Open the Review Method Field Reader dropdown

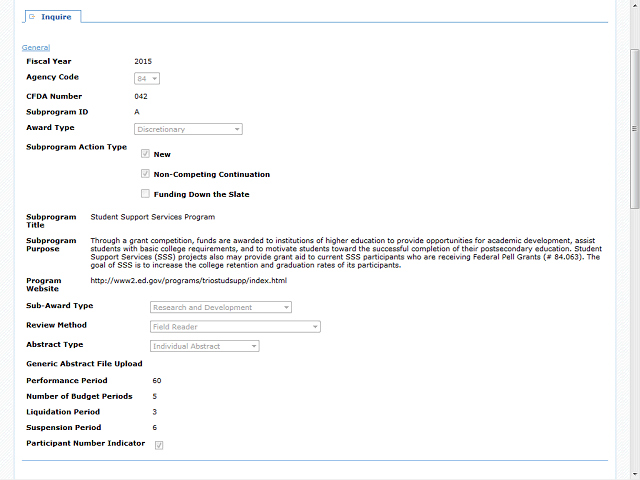pos(235,327)
